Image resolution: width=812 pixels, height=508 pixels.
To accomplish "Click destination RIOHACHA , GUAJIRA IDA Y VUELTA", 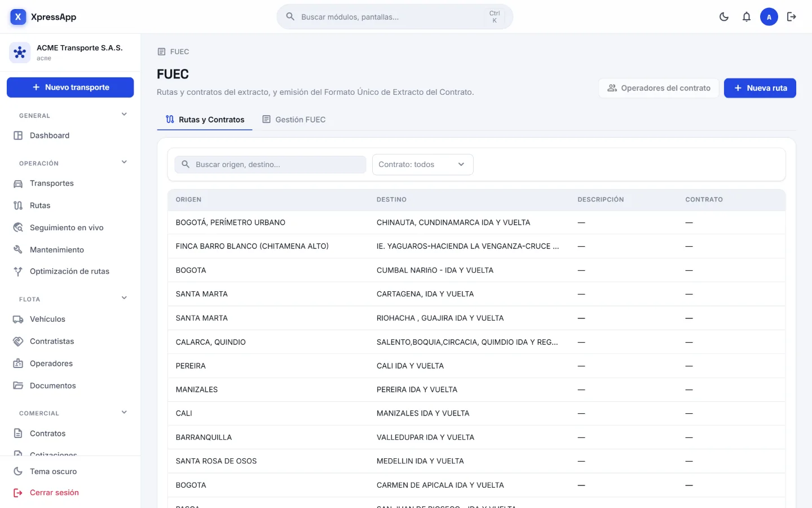I will [440, 318].
